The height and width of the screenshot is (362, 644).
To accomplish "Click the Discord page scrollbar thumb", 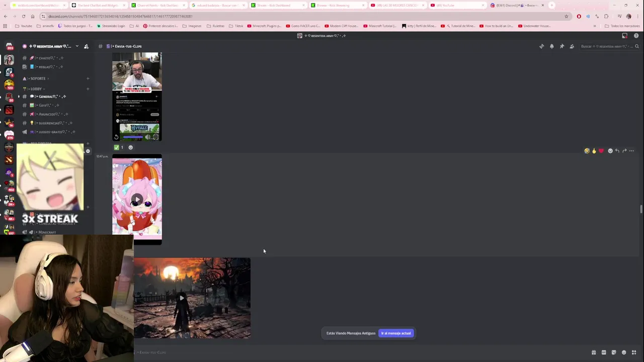I will 640,209.
